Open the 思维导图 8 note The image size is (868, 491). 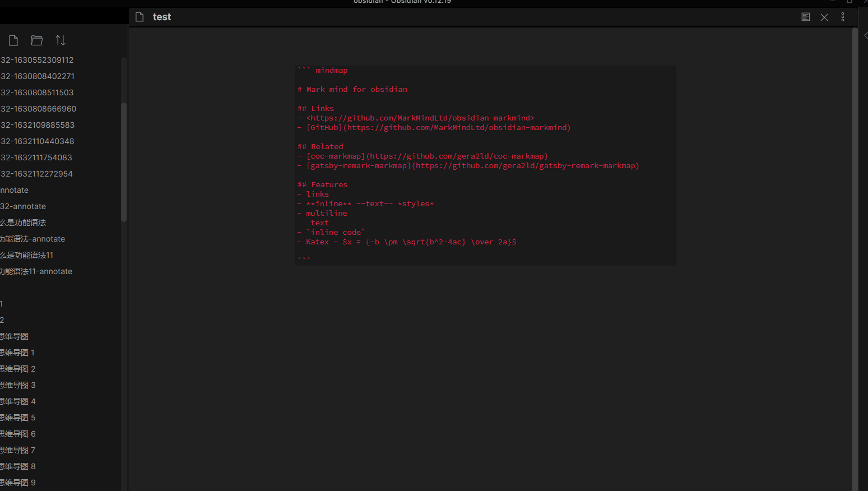(17, 466)
